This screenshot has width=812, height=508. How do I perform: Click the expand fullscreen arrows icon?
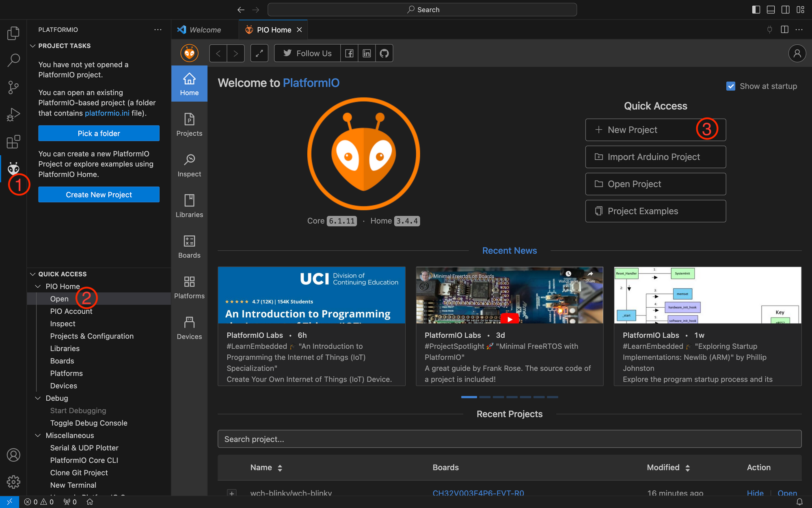click(x=259, y=53)
